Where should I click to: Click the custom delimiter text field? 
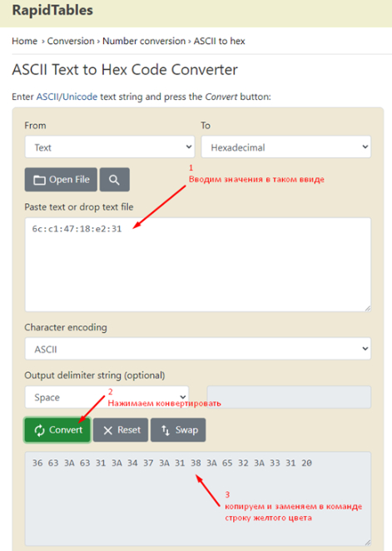pyautogui.click(x=289, y=397)
